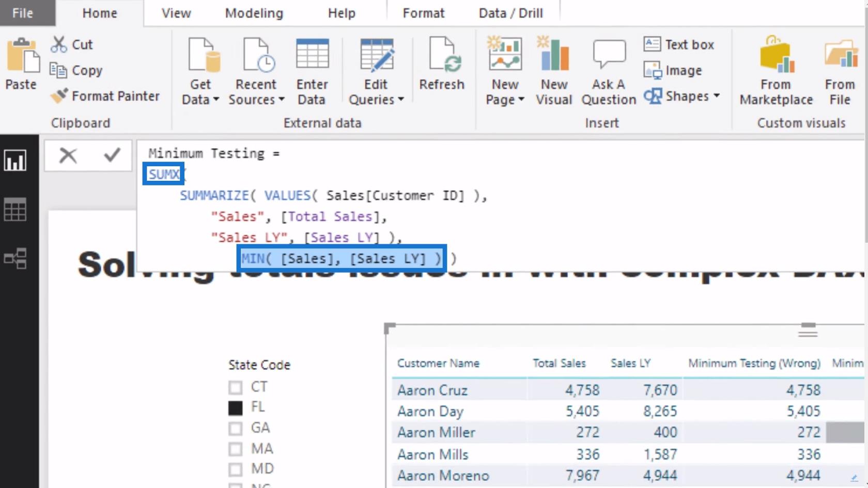Switch to the Home tab
Screen dimensions: 868x488
[x=100, y=13]
